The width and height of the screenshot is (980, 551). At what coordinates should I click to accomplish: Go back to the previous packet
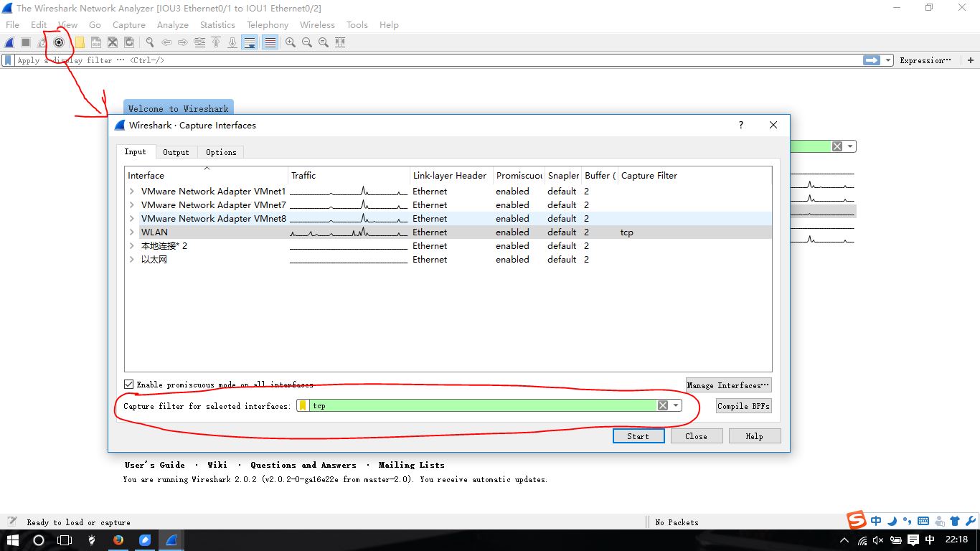point(166,42)
